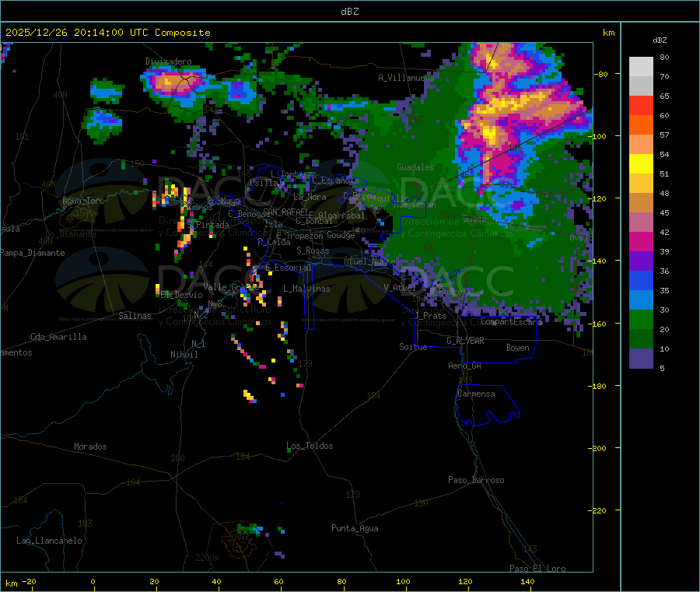This screenshot has height=592, width=700.
Task: Select the 'S_Rosas' label
Action: tap(313, 250)
